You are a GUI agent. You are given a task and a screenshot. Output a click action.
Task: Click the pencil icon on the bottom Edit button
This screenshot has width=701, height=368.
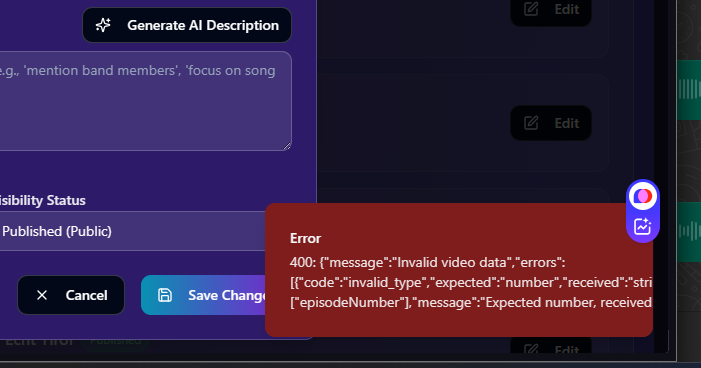coord(531,349)
